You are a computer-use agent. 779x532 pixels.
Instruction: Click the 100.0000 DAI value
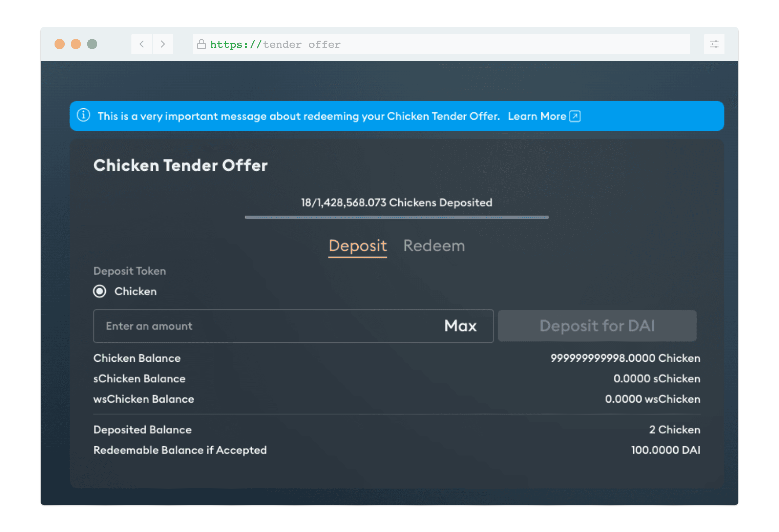tap(666, 450)
